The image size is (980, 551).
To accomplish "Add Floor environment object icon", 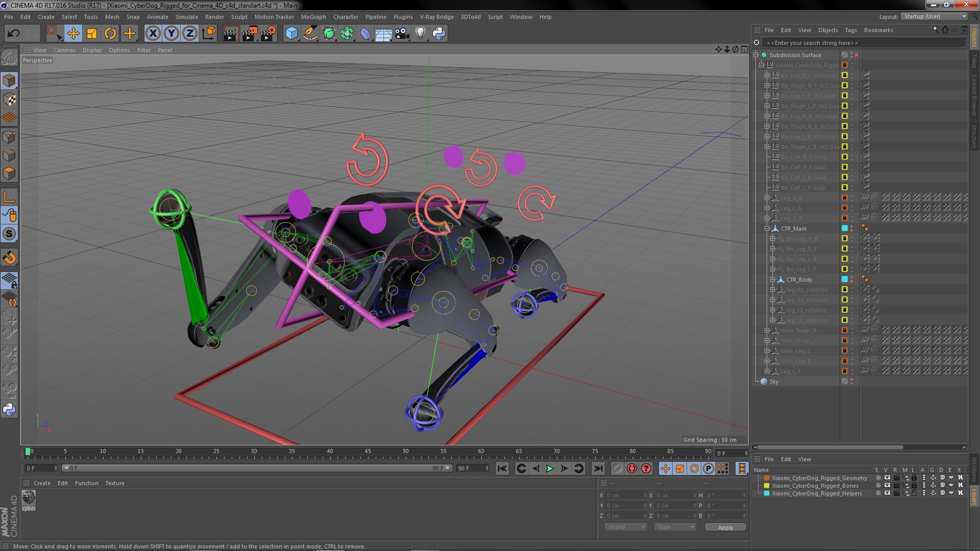I will click(384, 34).
